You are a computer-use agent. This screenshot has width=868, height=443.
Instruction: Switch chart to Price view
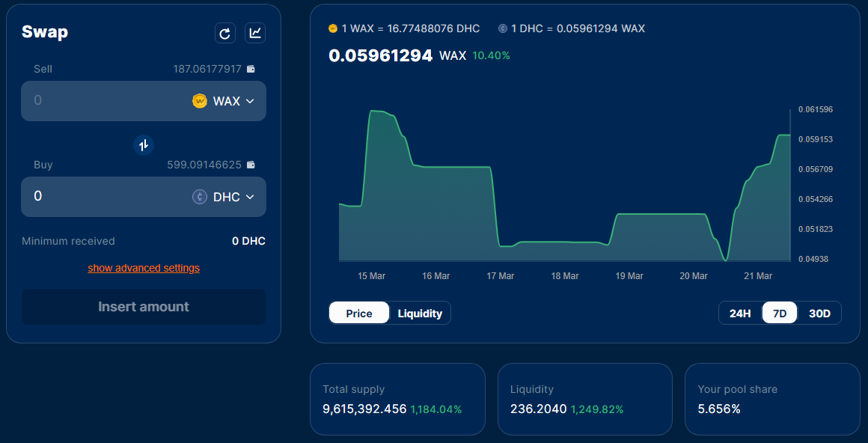(x=359, y=313)
